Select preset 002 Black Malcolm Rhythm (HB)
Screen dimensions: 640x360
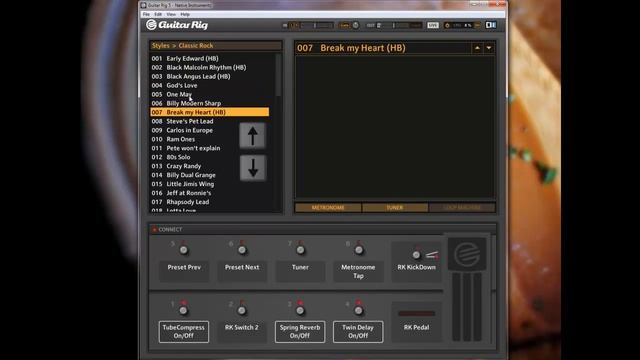(x=210, y=67)
